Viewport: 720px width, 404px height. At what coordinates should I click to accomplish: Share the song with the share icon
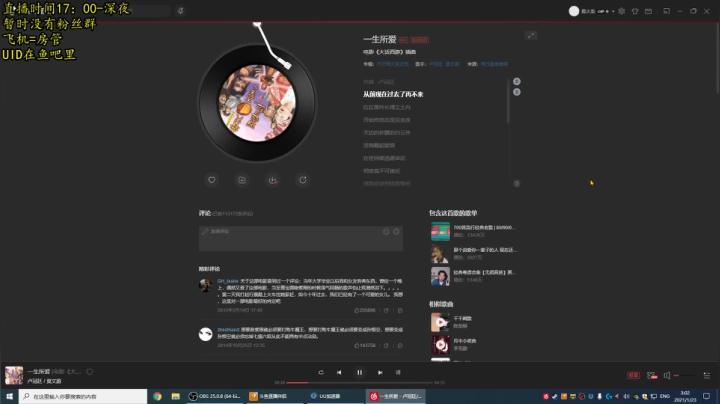point(303,180)
